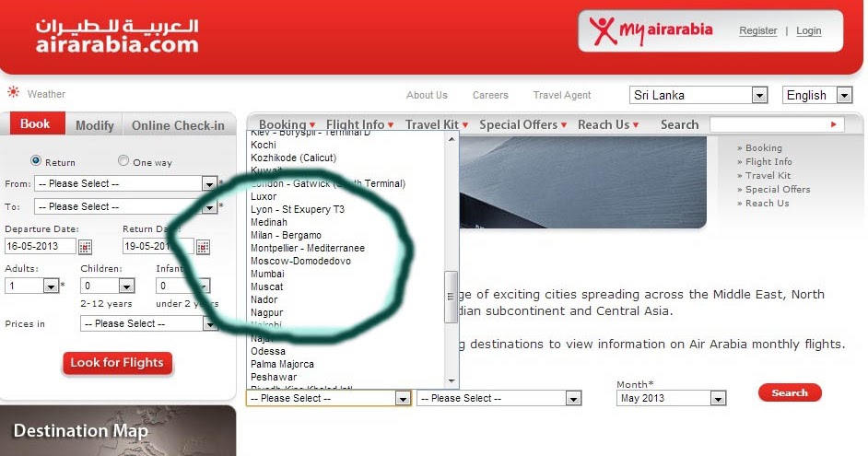Image resolution: width=868 pixels, height=456 pixels.
Task: Click the airarabia.com header logo
Action: [117, 37]
